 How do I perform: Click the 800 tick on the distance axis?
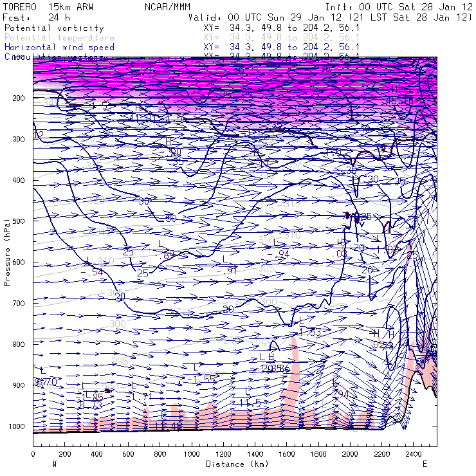click(160, 454)
